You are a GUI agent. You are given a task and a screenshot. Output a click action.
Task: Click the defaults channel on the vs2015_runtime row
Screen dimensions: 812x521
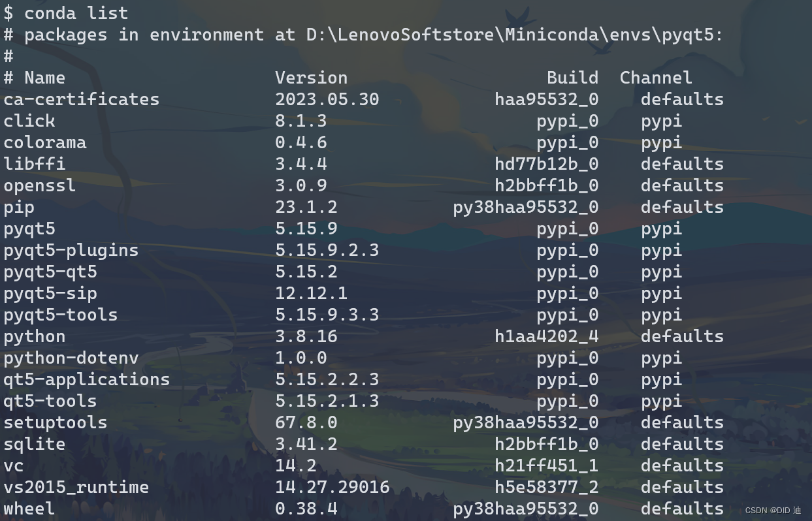[x=682, y=486]
